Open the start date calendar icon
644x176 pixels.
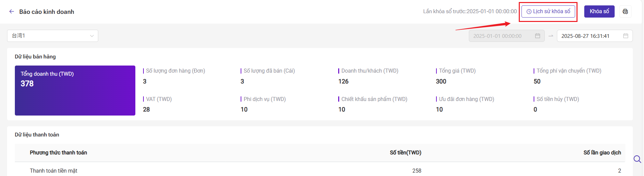pos(538,36)
